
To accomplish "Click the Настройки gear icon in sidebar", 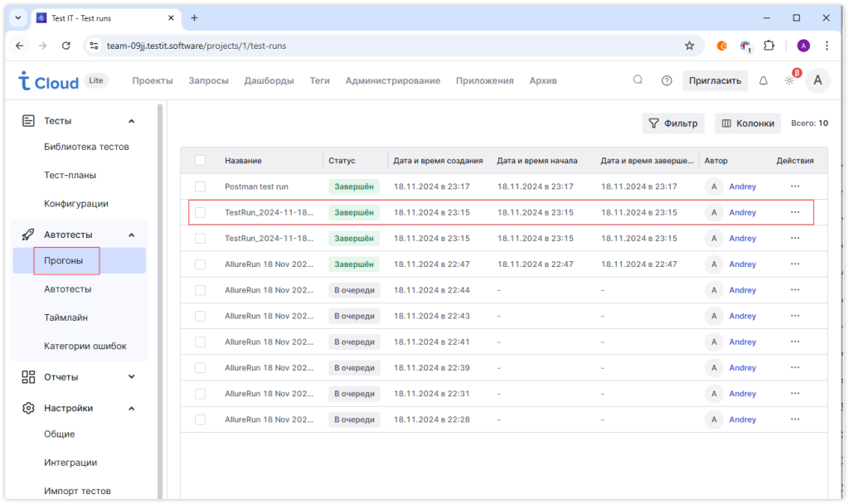I will 28,407.
